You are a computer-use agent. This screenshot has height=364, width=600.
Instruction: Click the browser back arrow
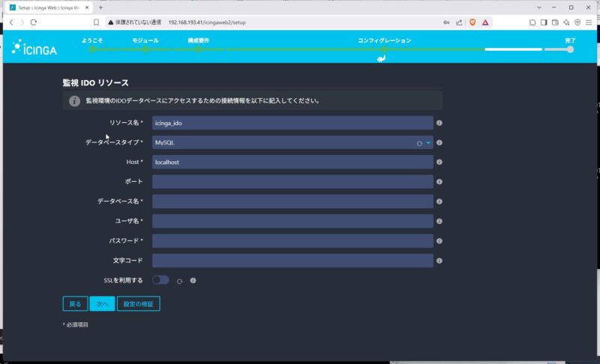[x=11, y=22]
